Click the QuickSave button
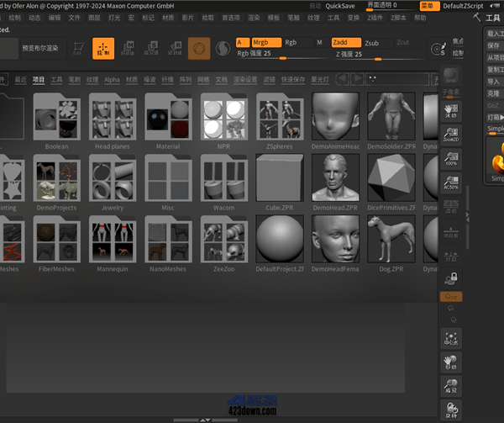Screen dimensions: 504x423 339,5
